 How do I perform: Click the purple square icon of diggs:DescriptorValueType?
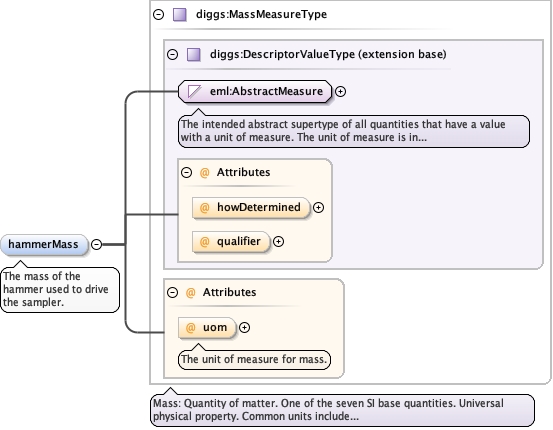[194, 55]
